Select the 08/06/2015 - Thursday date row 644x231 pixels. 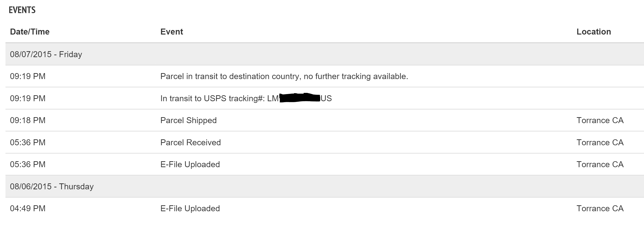pos(52,186)
